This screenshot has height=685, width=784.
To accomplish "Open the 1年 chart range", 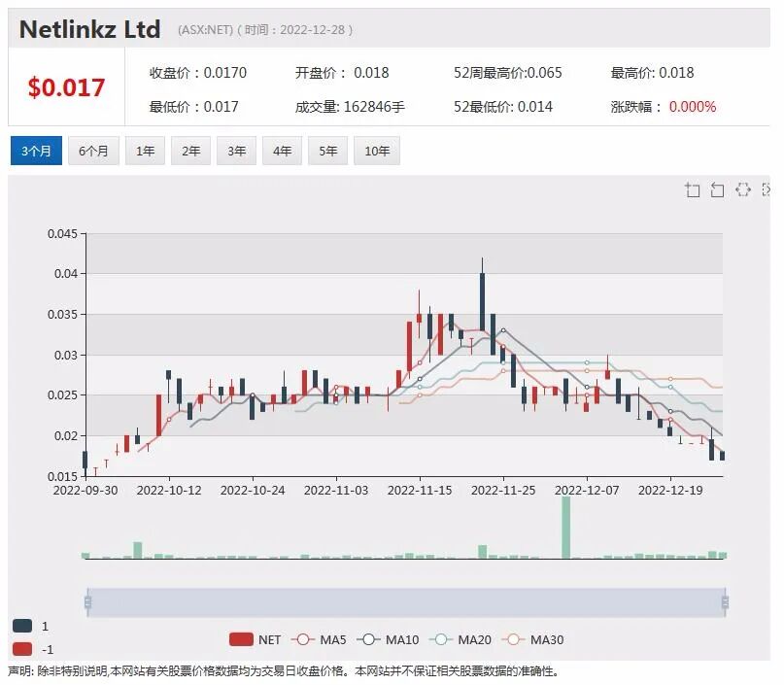I will [145, 151].
